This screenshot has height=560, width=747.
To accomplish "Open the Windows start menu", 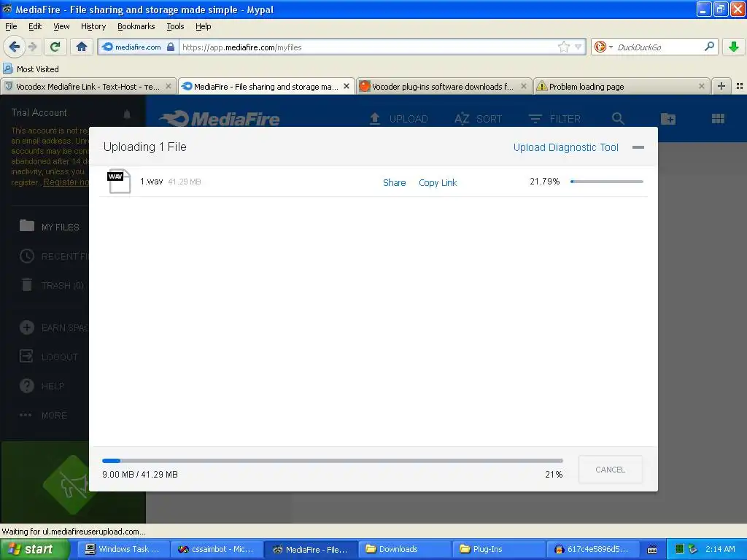I will (34, 549).
